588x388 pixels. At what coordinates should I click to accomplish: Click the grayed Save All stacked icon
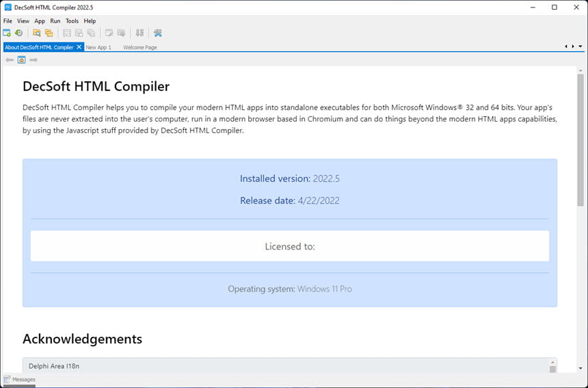click(x=91, y=33)
